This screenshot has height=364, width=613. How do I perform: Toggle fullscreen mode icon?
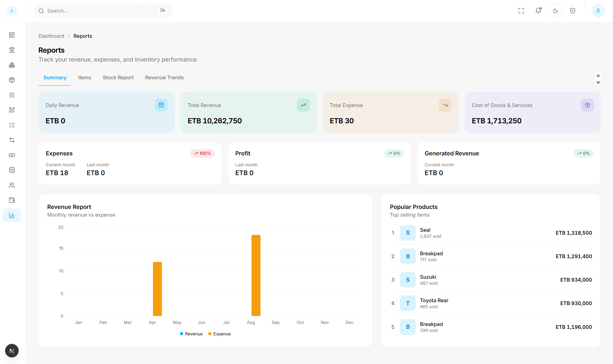point(521,11)
